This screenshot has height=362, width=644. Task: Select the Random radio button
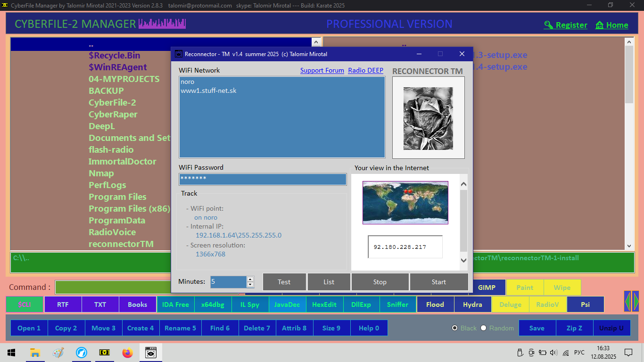[483, 328]
